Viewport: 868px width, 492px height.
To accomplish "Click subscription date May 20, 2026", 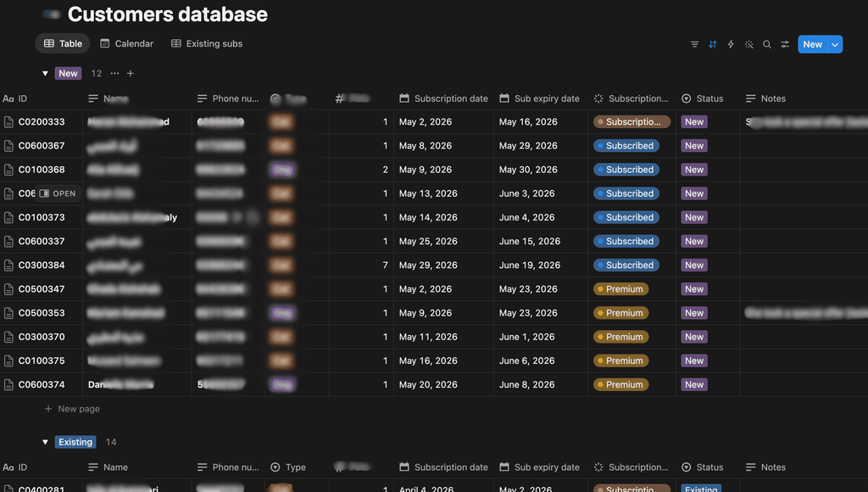I will click(428, 384).
